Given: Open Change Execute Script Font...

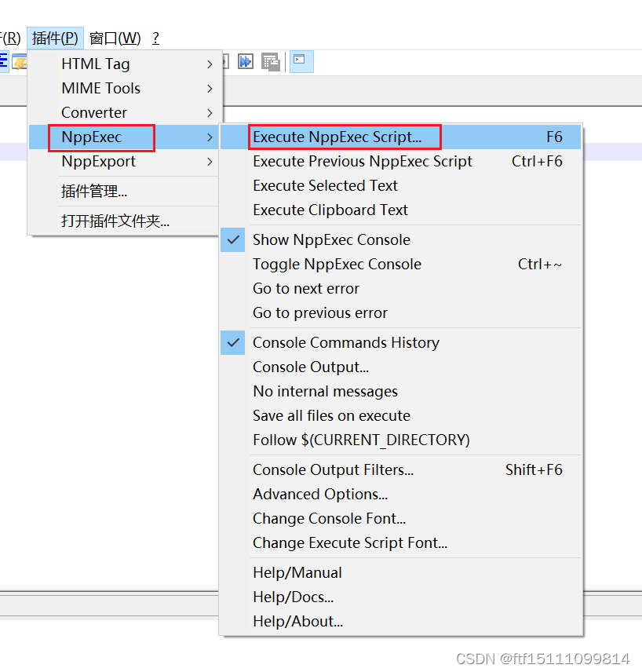Looking at the screenshot, I should (400, 543).
